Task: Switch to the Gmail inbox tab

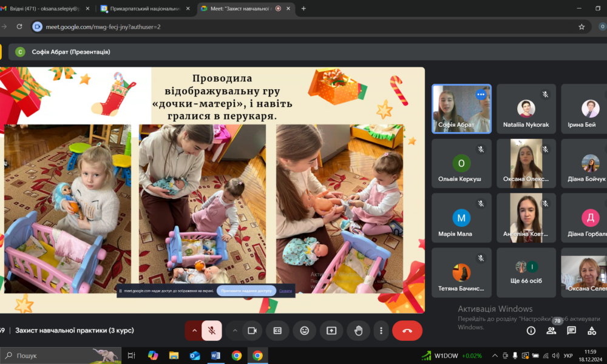Action: tap(42, 8)
